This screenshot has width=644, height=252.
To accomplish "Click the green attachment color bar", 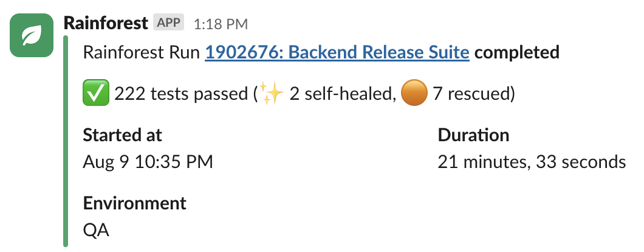I will (66, 140).
